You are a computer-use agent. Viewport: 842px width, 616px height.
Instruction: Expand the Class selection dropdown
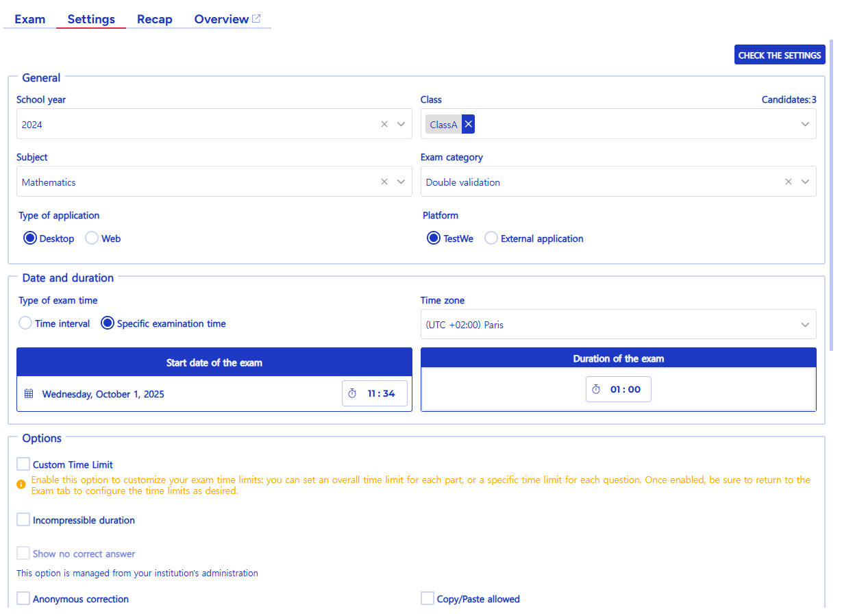pos(805,124)
